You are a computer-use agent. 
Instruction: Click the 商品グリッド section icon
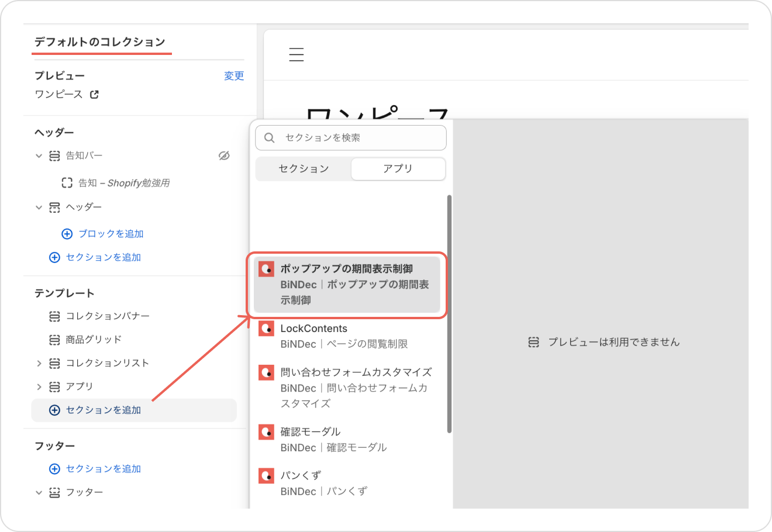click(54, 340)
